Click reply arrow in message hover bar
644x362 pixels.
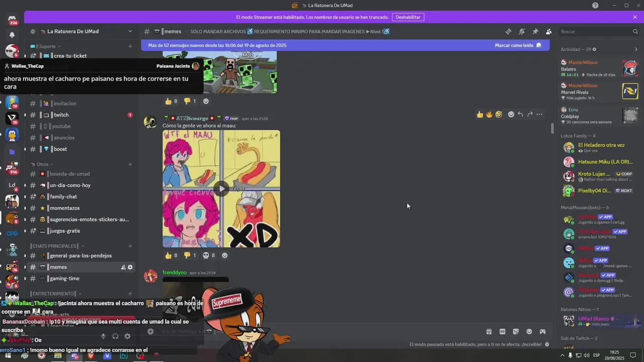pyautogui.click(x=520, y=115)
